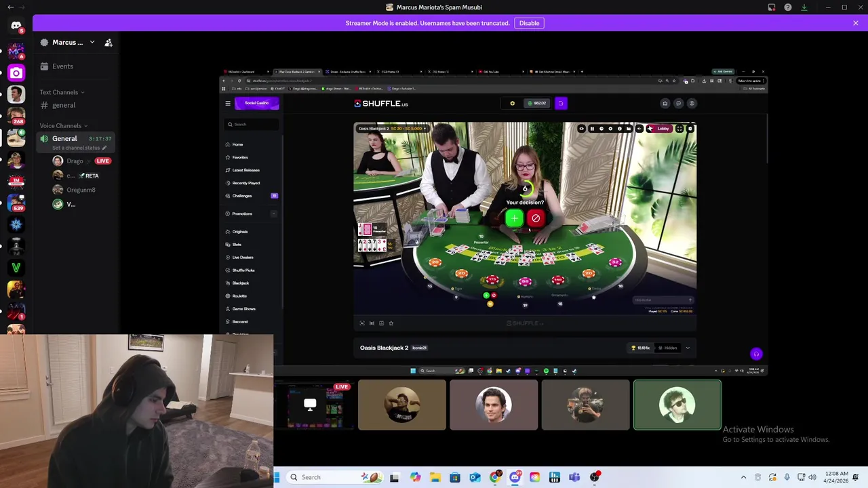The width and height of the screenshot is (868, 488).
Task: Click the Shuffle sidebar Search field
Action: 252,124
